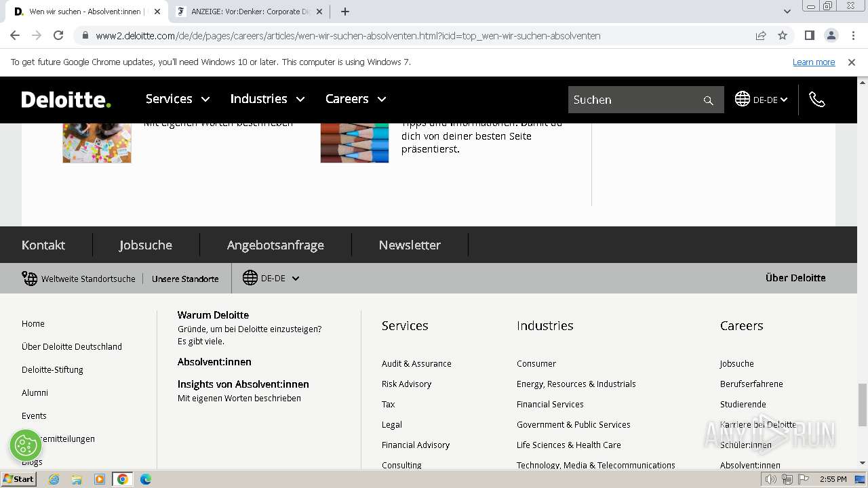This screenshot has width=868, height=488.
Task: Click Learn more link
Action: coord(814,62)
